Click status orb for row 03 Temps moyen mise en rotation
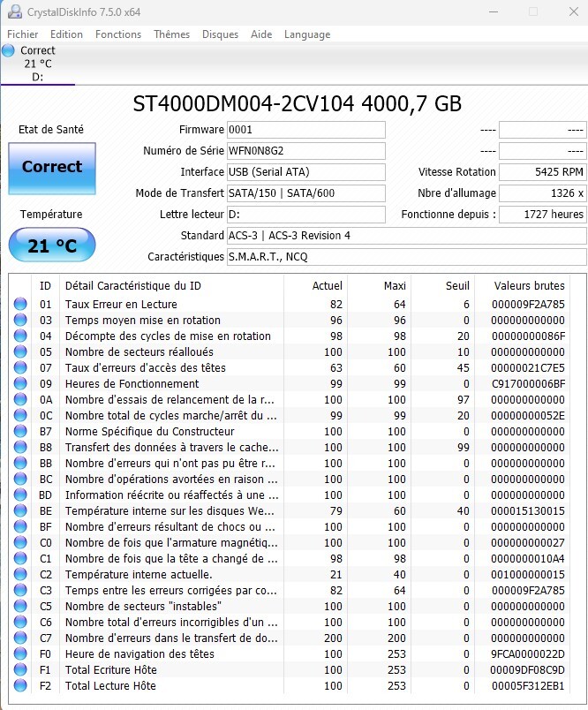Image resolution: width=588 pixels, height=710 pixels. (x=20, y=320)
